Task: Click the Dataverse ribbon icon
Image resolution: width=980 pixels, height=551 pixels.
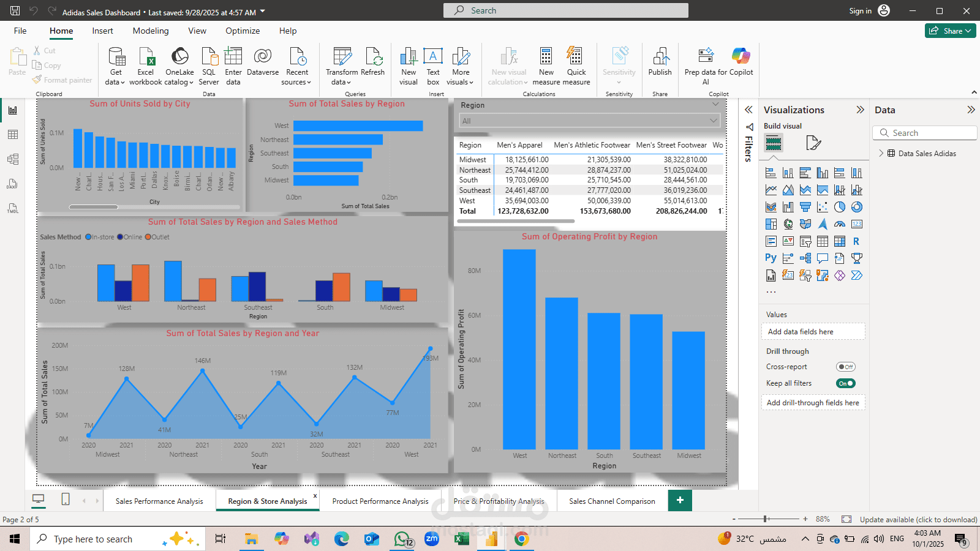Action: coord(263,62)
